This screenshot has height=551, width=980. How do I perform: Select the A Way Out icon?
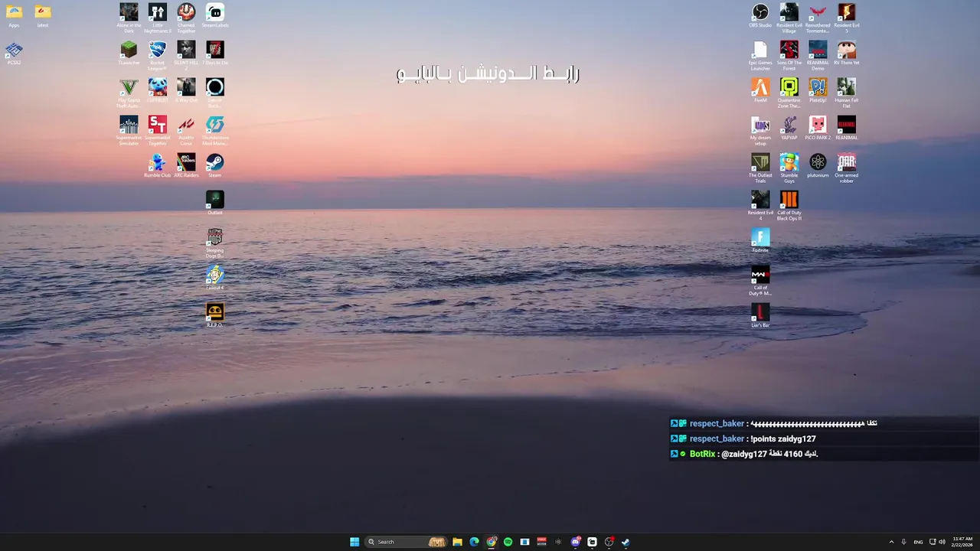click(186, 90)
